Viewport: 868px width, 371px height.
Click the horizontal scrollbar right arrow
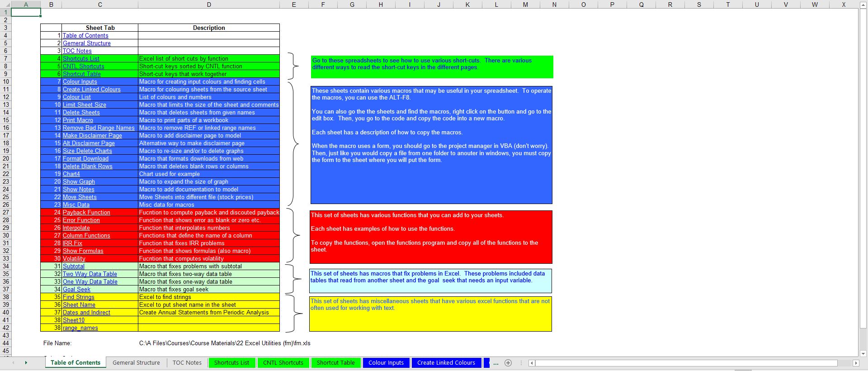[855, 363]
